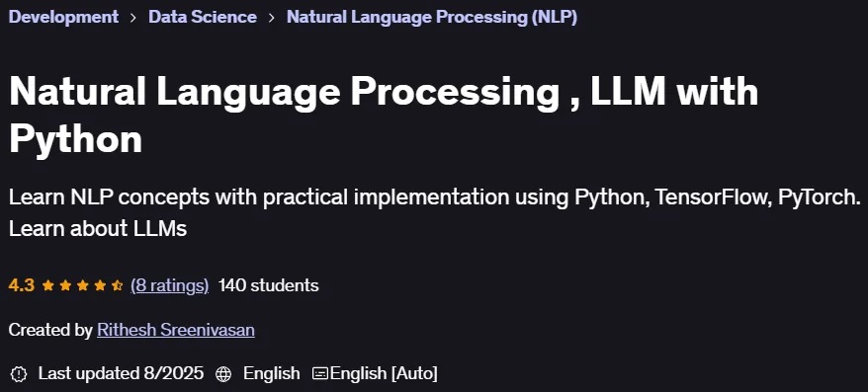
Task: Click the closed captions icon
Action: click(320, 374)
